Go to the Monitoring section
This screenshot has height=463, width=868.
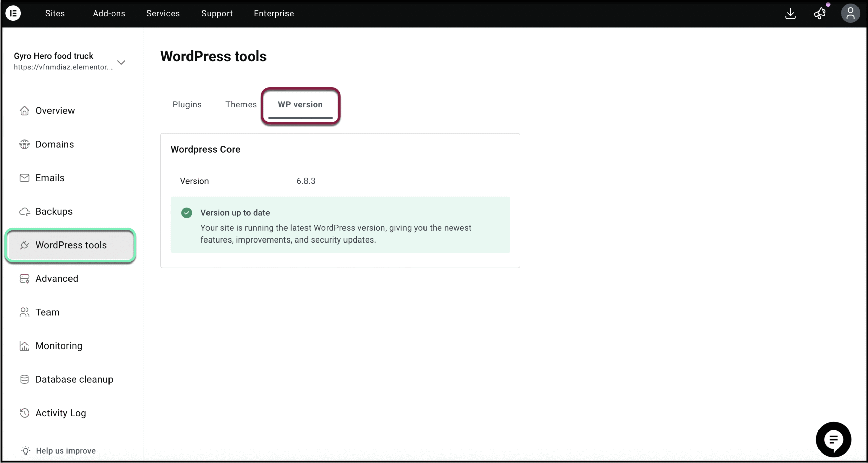pyautogui.click(x=59, y=346)
